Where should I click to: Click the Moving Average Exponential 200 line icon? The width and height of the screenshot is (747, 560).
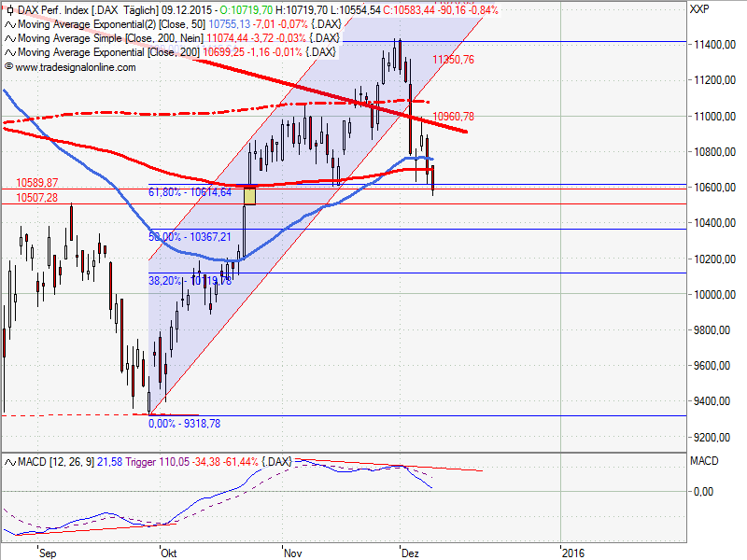[8, 52]
